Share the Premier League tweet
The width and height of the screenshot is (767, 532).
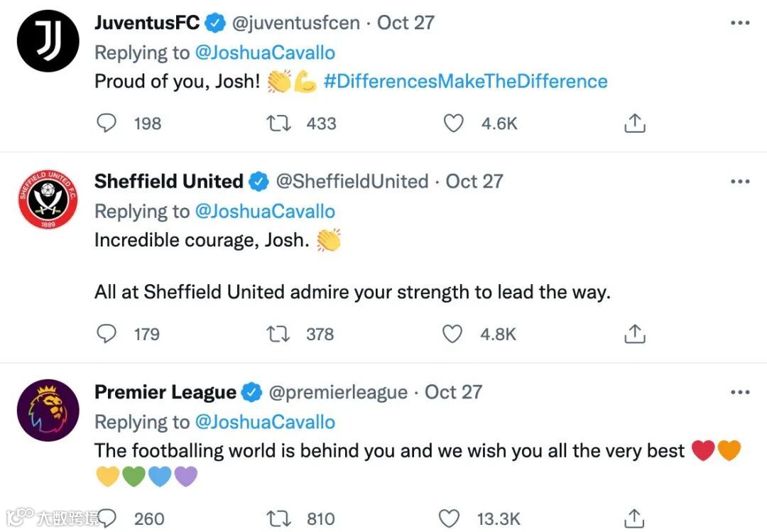tap(634, 519)
